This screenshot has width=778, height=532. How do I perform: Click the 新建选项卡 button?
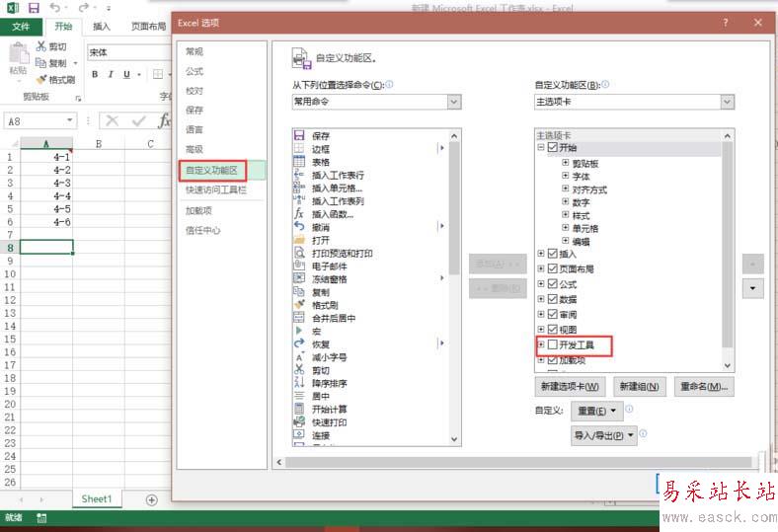pos(570,387)
